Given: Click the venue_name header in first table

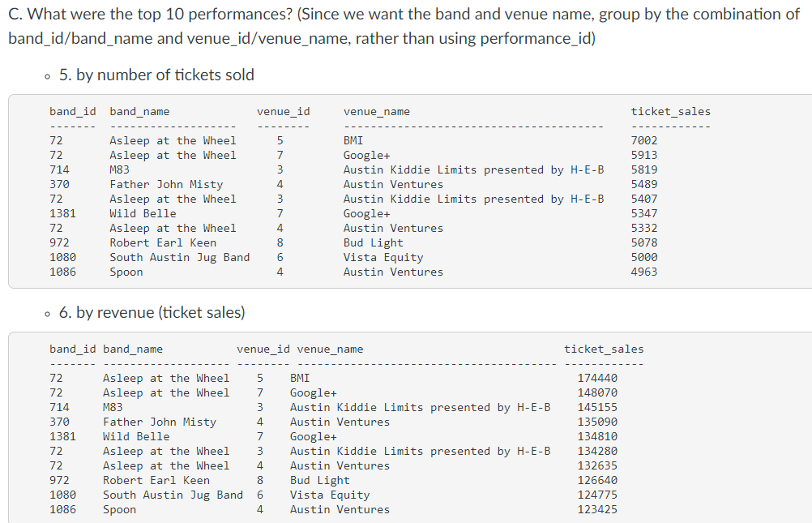Looking at the screenshot, I should pos(377,111).
